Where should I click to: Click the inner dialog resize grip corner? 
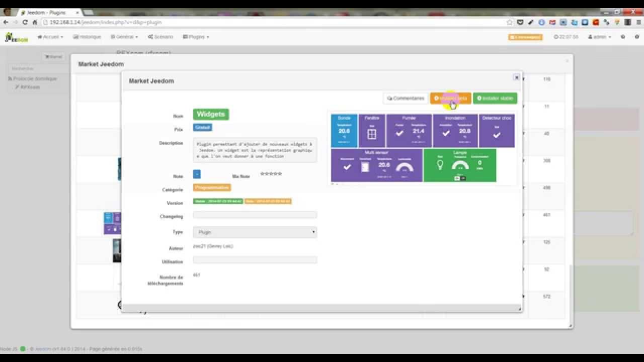pyautogui.click(x=520, y=309)
